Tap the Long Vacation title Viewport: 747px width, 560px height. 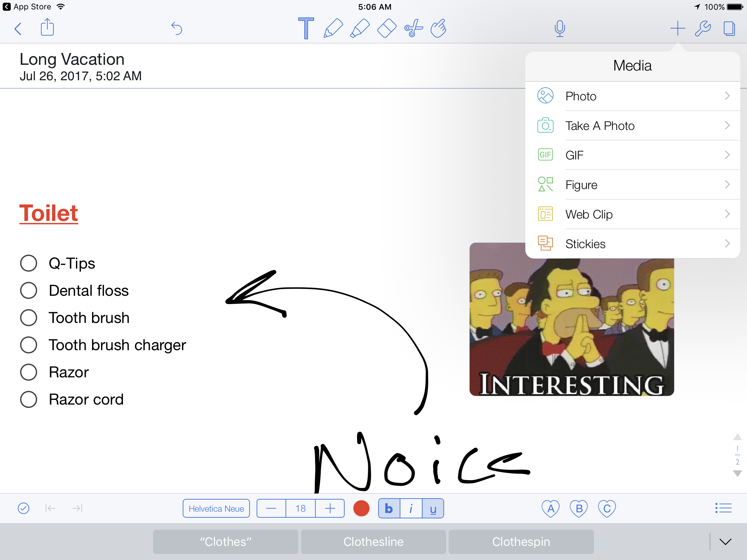coord(72,59)
